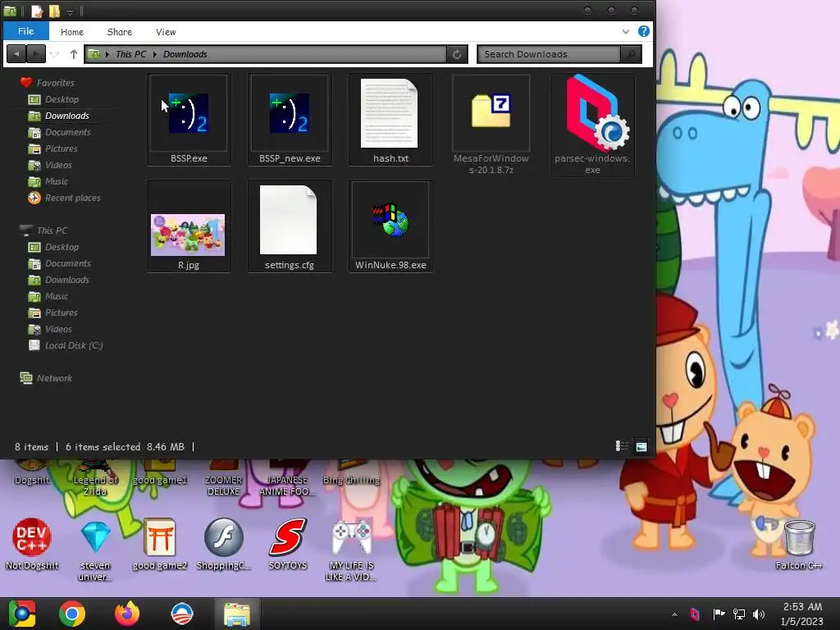Image resolution: width=840 pixels, height=630 pixels.
Task: Show hidden tray icons arrow
Action: [674, 614]
